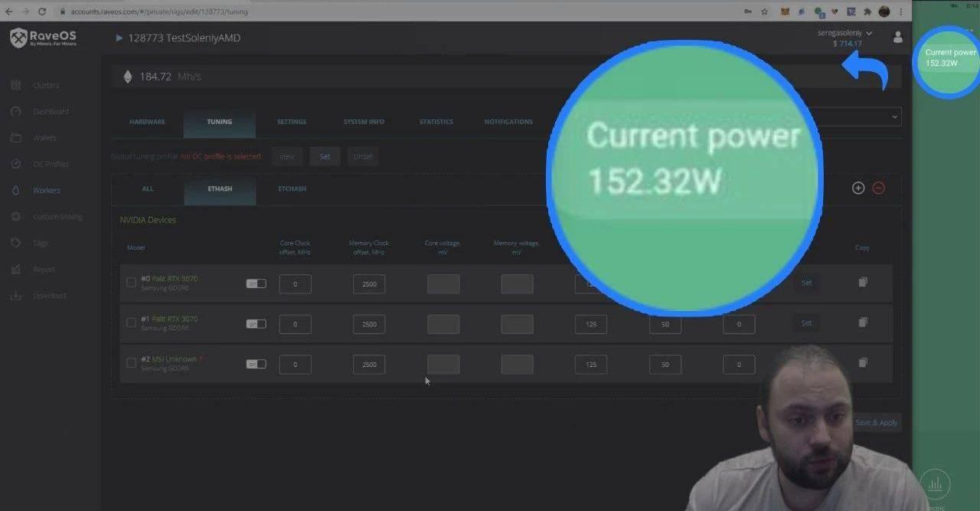The width and height of the screenshot is (980, 511).
Task: Open OC Profiles in the sidebar
Action: [x=51, y=164]
